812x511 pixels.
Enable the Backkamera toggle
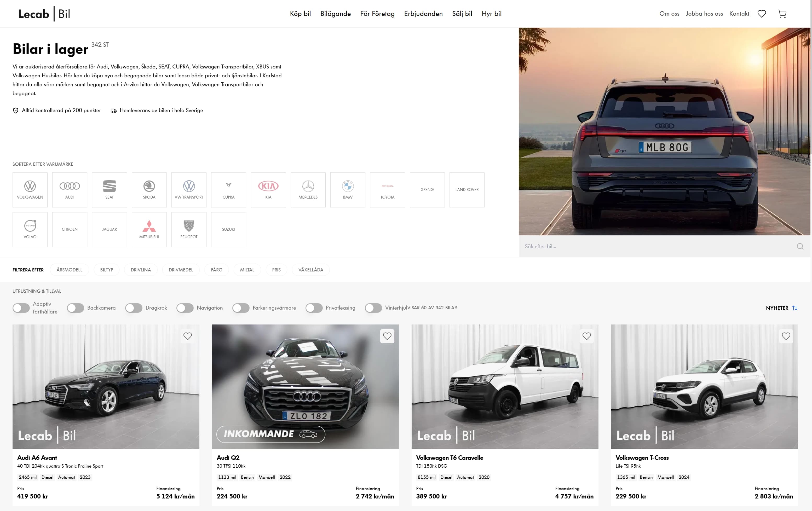(76, 308)
